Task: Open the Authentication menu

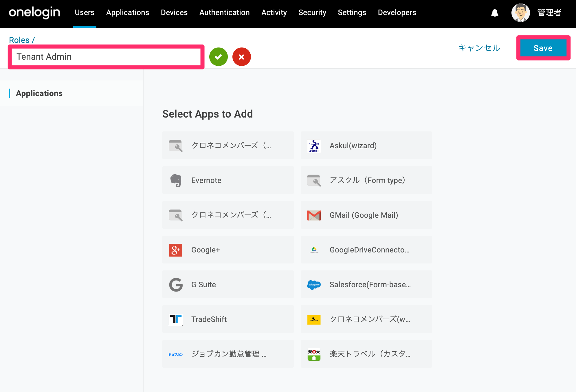Action: pyautogui.click(x=225, y=12)
